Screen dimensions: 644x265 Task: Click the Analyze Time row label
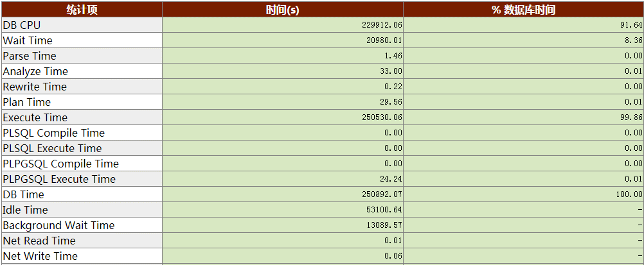tap(35, 71)
